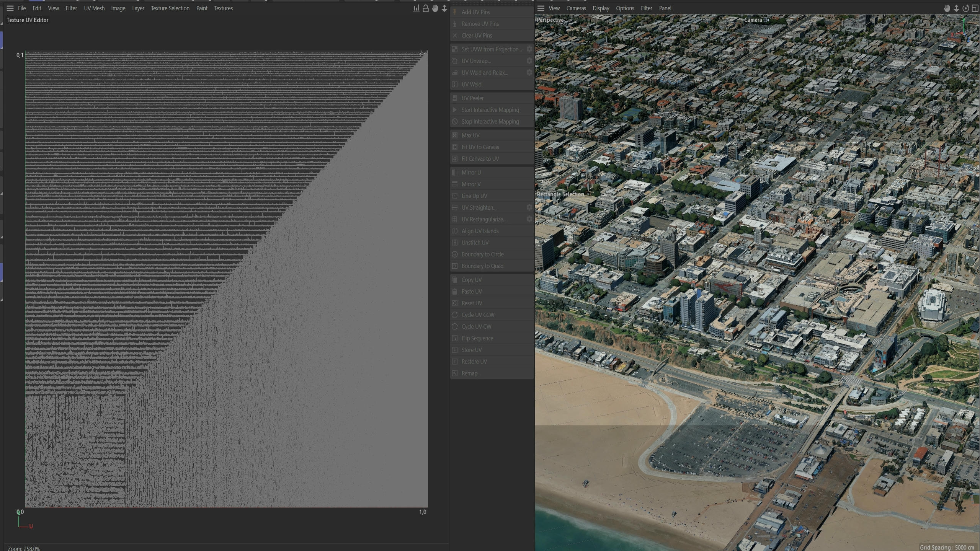The image size is (980, 551).
Task: Click Cycle UV CCW
Action: pos(492,315)
